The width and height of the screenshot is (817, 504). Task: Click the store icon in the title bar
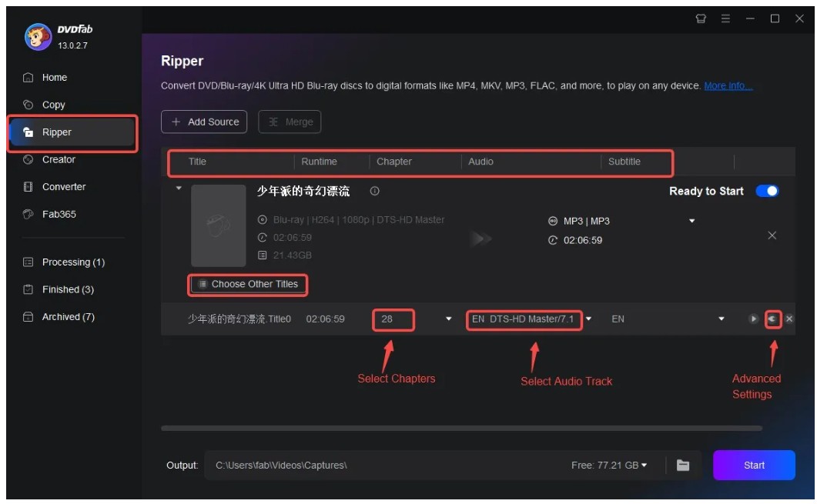click(x=701, y=18)
